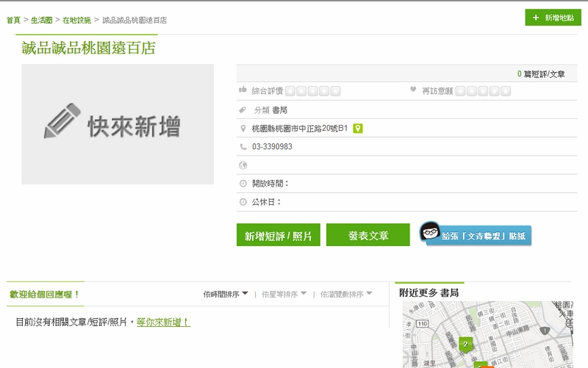Click the 發表文章 button
This screenshot has height=368, width=588.
pyautogui.click(x=368, y=235)
